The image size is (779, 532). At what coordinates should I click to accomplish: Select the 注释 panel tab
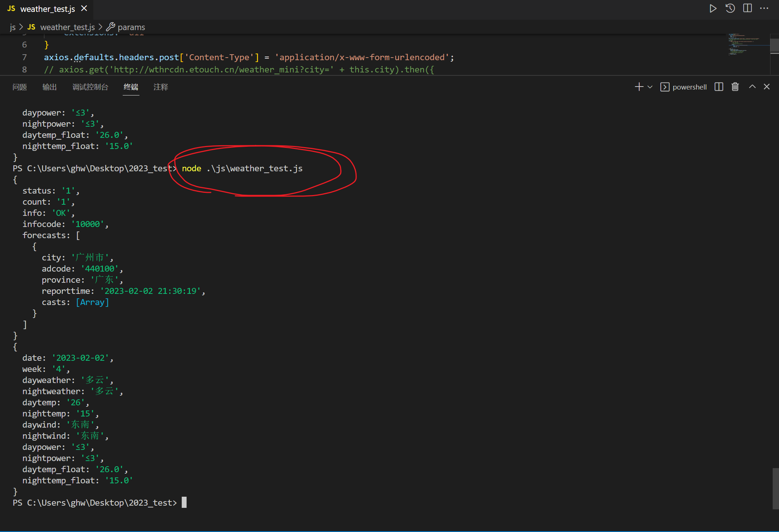(161, 87)
